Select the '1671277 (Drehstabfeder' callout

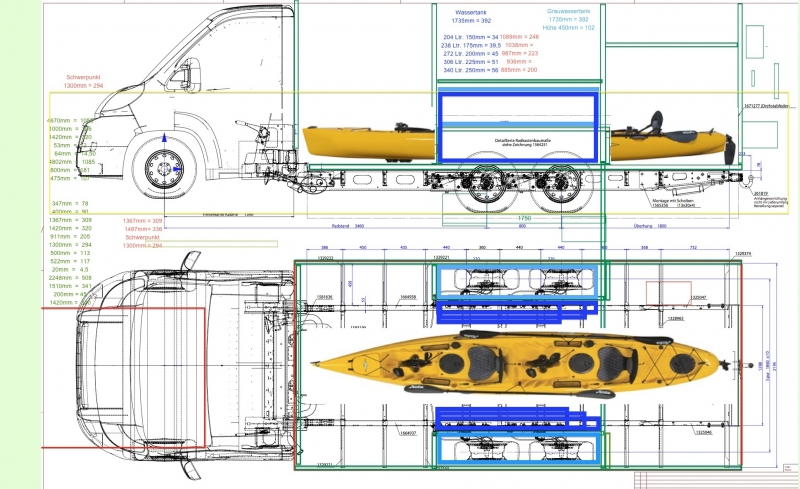click(766, 106)
